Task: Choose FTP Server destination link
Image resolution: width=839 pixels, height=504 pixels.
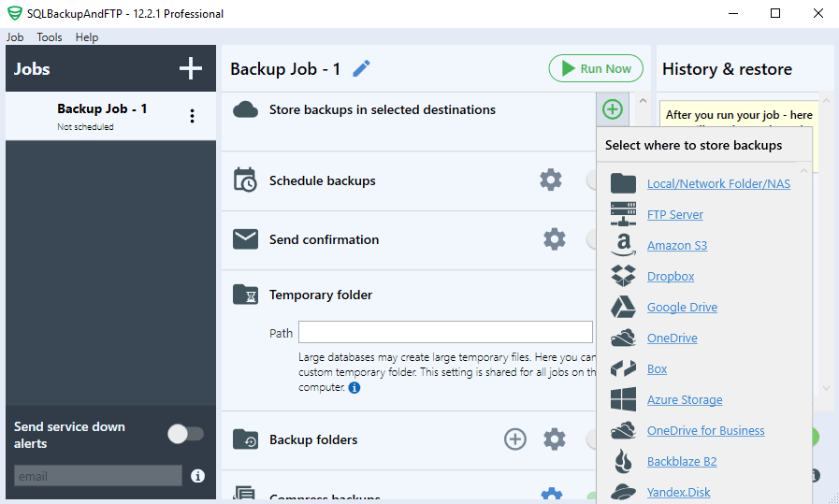Action: pos(674,214)
